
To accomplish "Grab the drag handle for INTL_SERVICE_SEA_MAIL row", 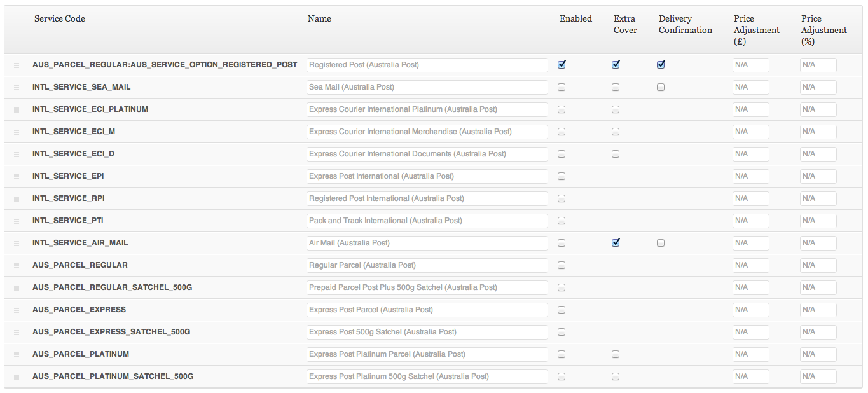I will pos(17,88).
